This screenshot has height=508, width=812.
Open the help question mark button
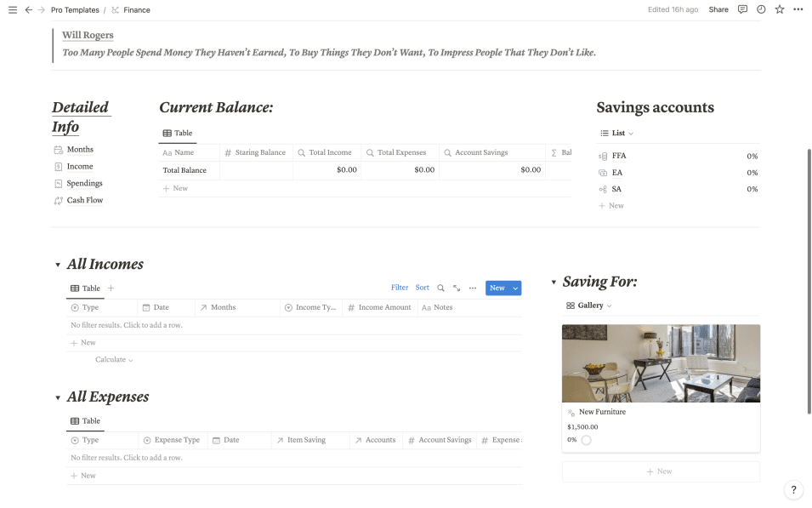(793, 489)
